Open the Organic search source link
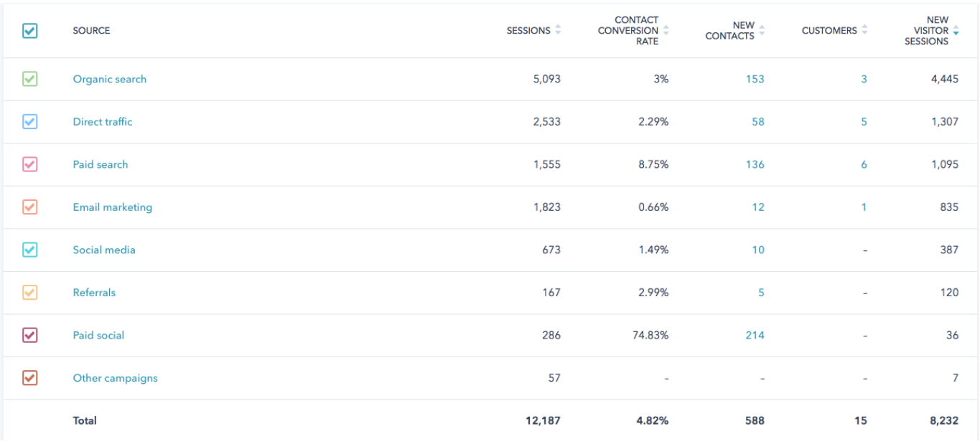The height and width of the screenshot is (444, 980). click(109, 79)
